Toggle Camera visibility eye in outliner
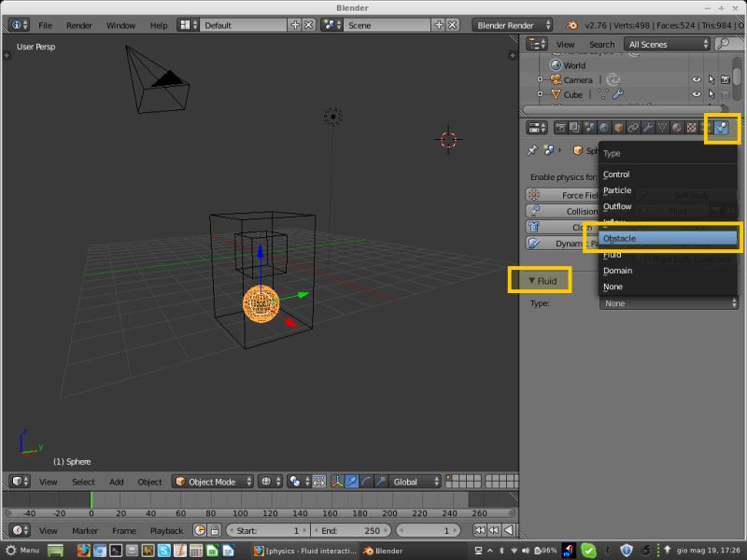This screenshot has height=560, width=747. (697, 79)
